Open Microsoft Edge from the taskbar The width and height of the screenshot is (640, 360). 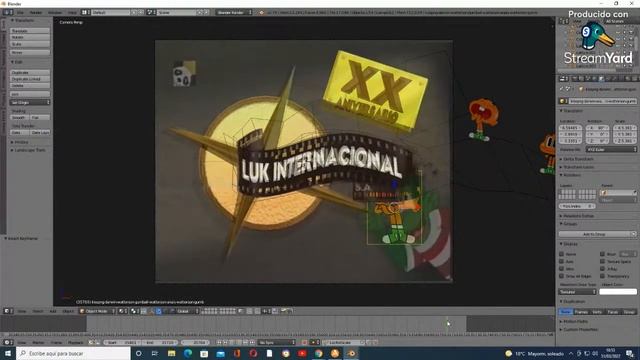click(188, 353)
